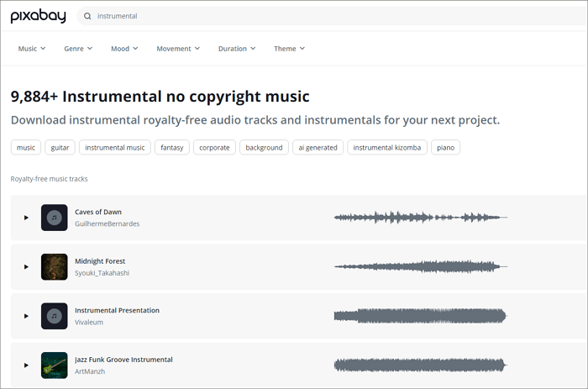588x389 pixels.
Task: Click the search field containing instrumental
Action: pos(336,16)
